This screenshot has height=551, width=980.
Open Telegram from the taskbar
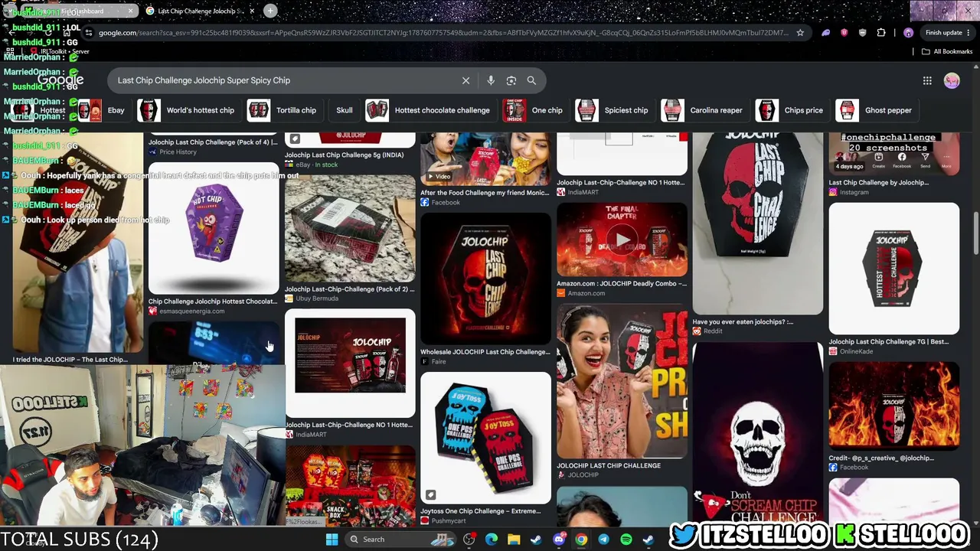(x=604, y=540)
